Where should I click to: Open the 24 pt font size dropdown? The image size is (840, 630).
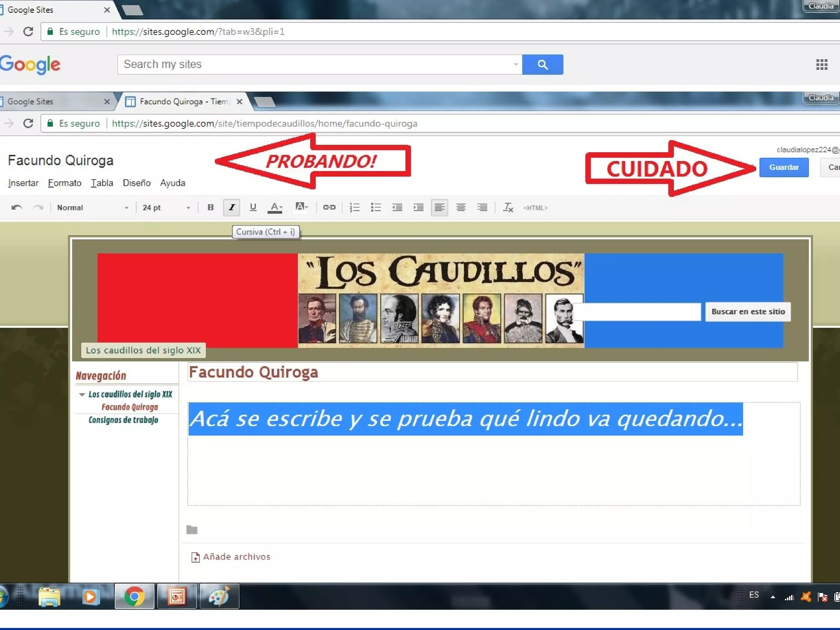pyautogui.click(x=166, y=208)
